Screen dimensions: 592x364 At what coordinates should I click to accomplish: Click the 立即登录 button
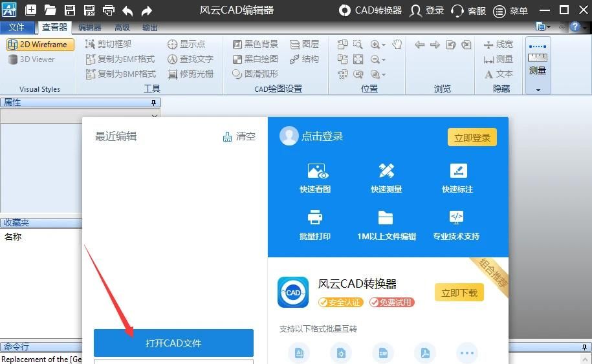pyautogui.click(x=472, y=137)
